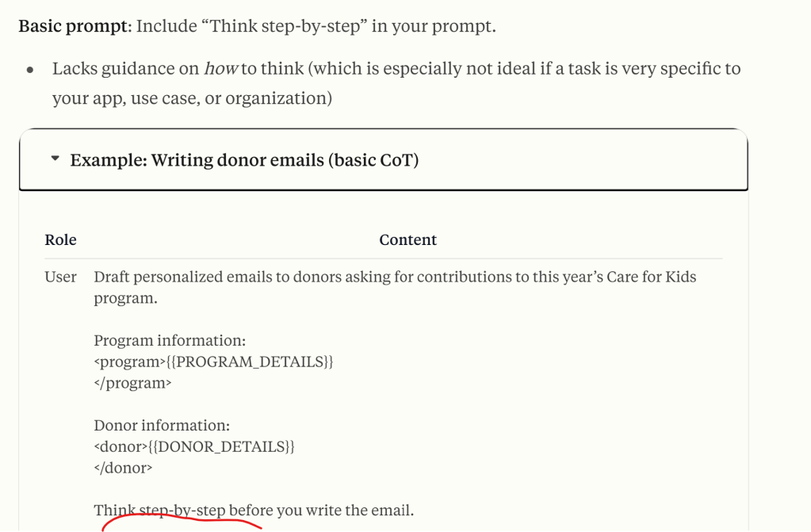Click the bullet point before "Lacks guidance"
811x532 pixels.
[x=30, y=70]
